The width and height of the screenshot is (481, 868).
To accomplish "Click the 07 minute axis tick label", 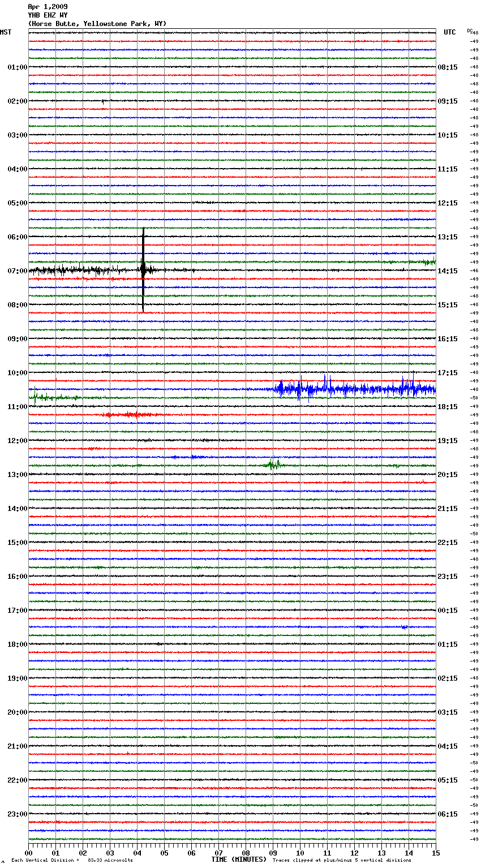I will click(219, 853).
